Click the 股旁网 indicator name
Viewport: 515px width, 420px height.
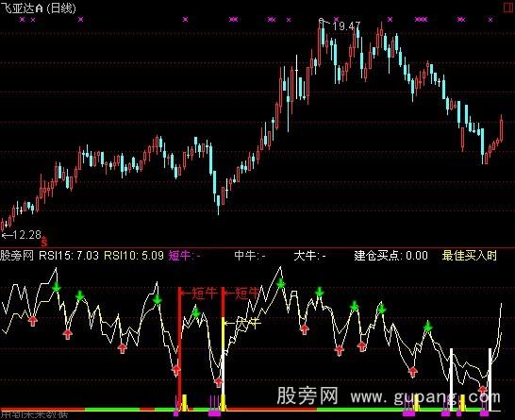click(x=17, y=256)
